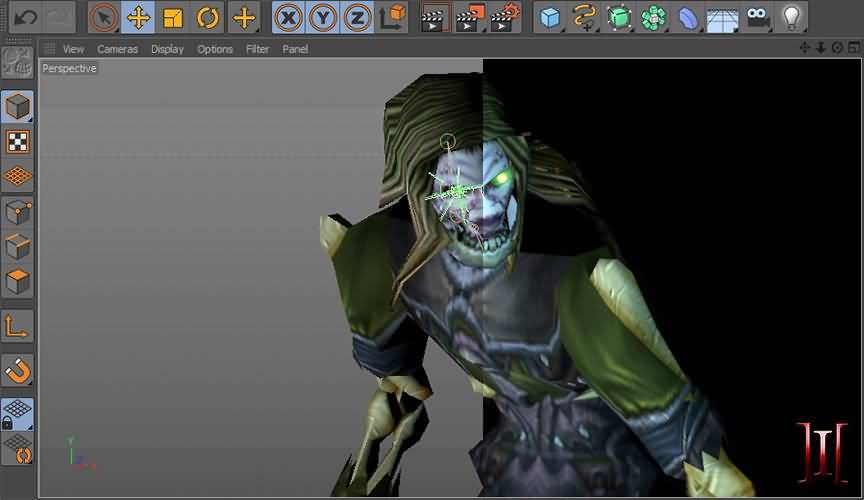Click the orange Workplane grid icon

pos(17,176)
